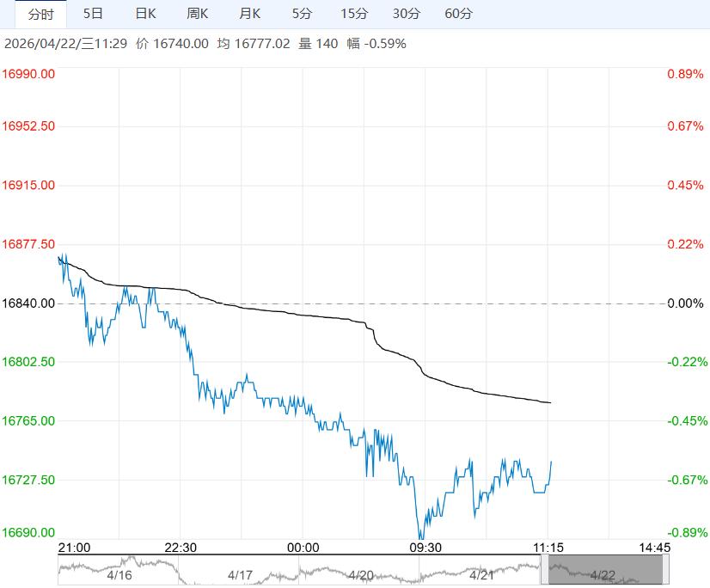Select the 分时 intraday chart tab
The width and height of the screenshot is (710, 588).
point(40,14)
